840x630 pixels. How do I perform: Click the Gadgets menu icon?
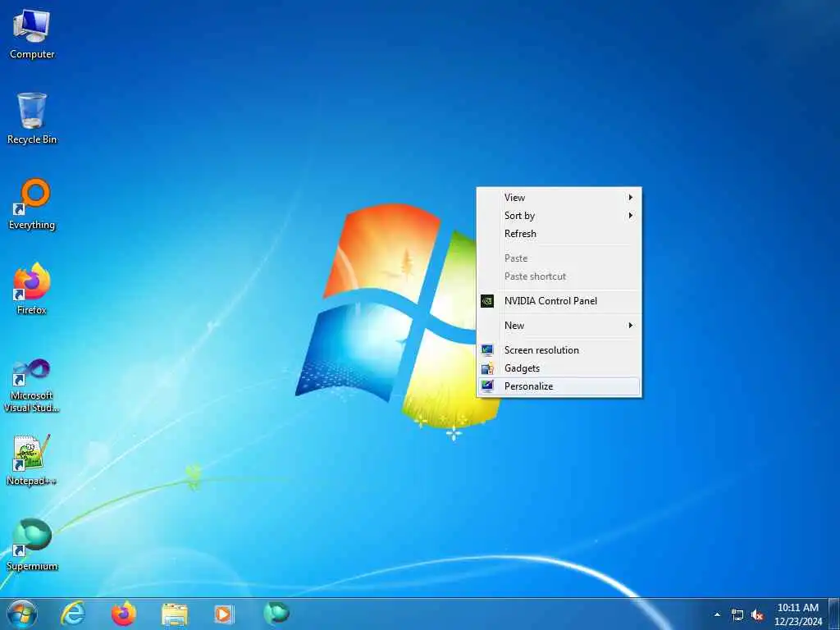487,368
